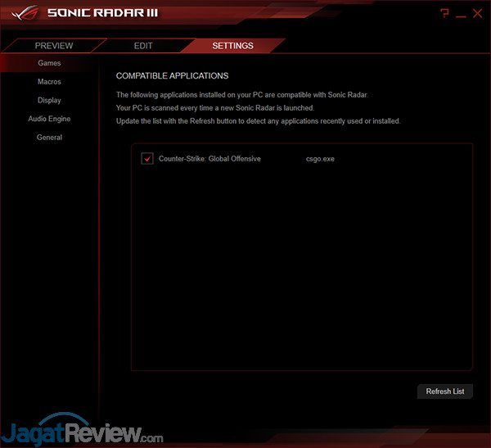This screenshot has height=448, width=491.
Task: Click the COMPATIBLE APPLICATIONS heading
Action: (x=172, y=76)
